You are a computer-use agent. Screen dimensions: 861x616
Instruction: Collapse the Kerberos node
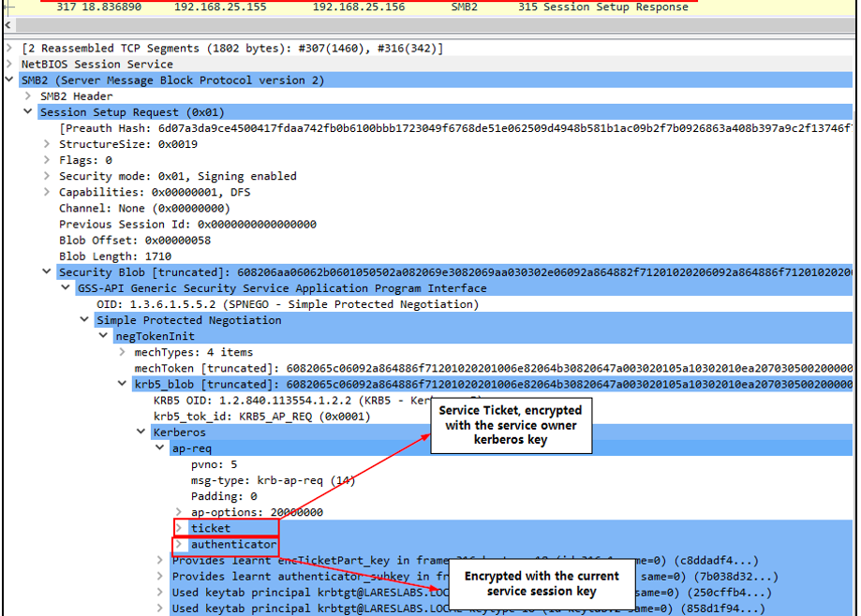141,433
